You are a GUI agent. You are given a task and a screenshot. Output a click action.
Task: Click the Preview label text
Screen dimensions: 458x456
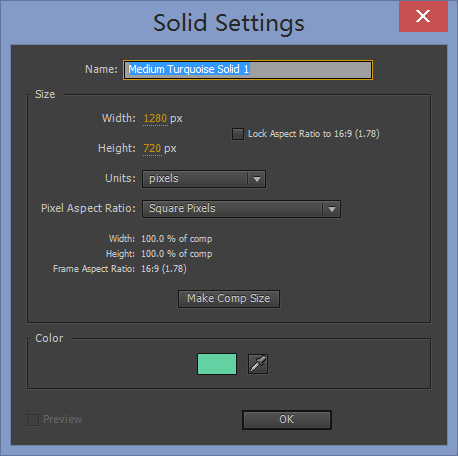[x=63, y=419]
